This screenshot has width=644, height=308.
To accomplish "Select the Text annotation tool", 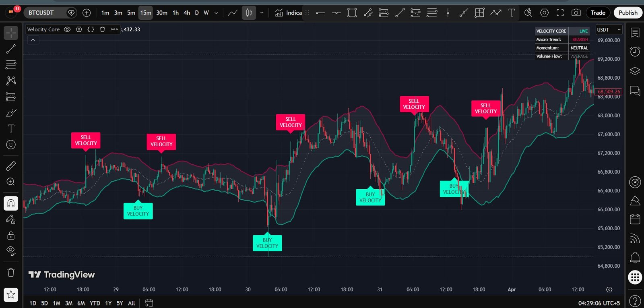I will (x=11, y=129).
